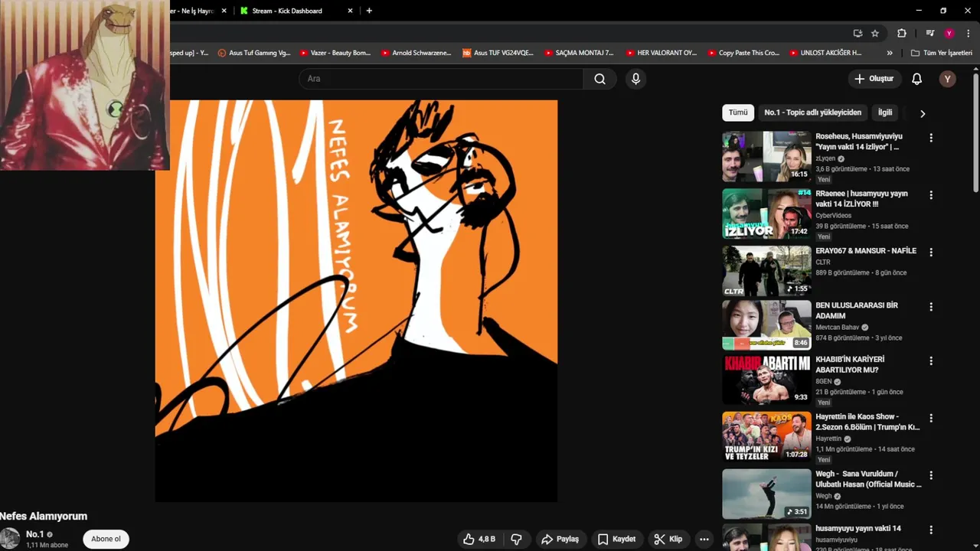
Task: Click the Paylaş share button
Action: [560, 539]
